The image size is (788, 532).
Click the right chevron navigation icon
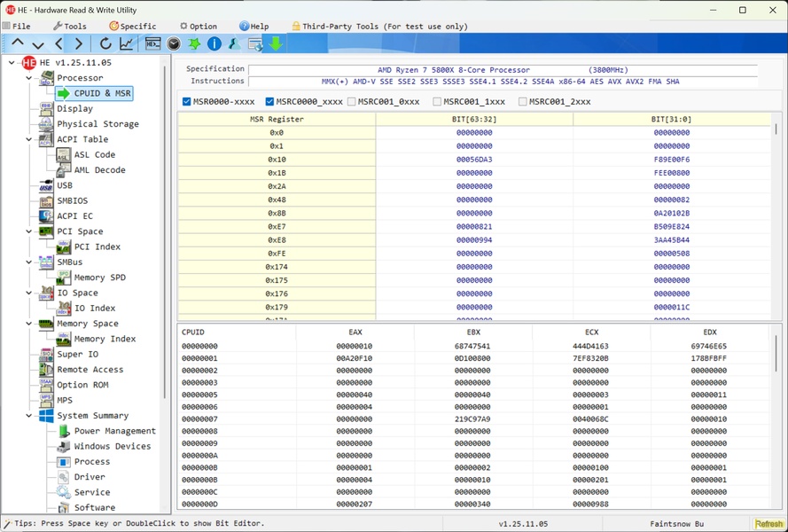[79, 43]
